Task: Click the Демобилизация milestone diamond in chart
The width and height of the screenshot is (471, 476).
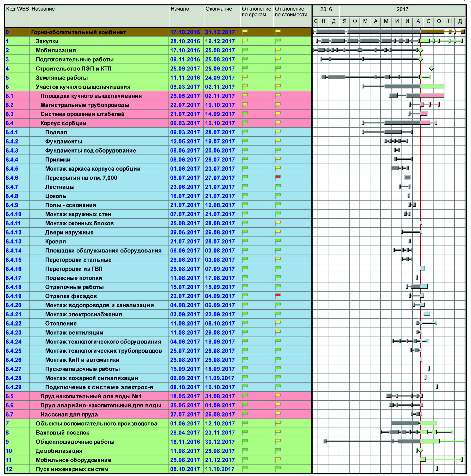Action: 420,450
